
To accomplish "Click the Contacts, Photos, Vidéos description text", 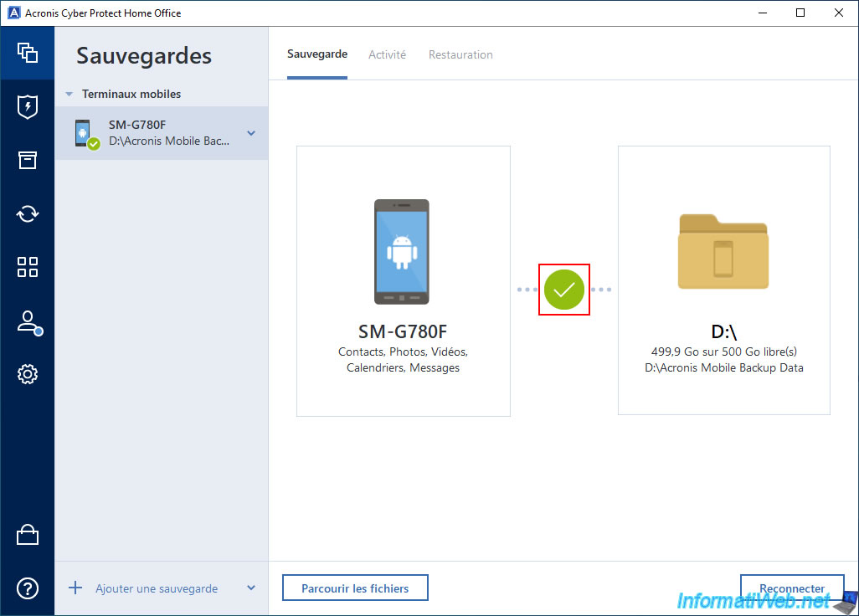I will [403, 360].
